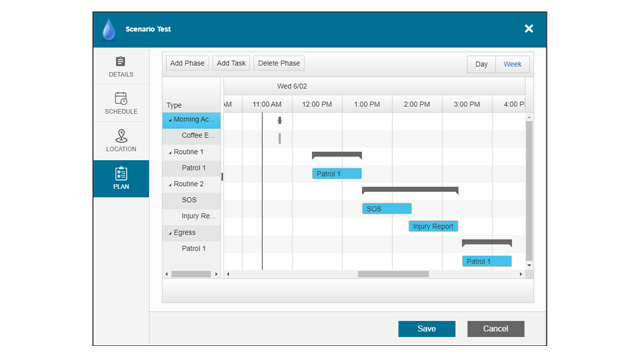Click the Add Phase button
Viewport: 640px width, 360px height.
tap(187, 63)
